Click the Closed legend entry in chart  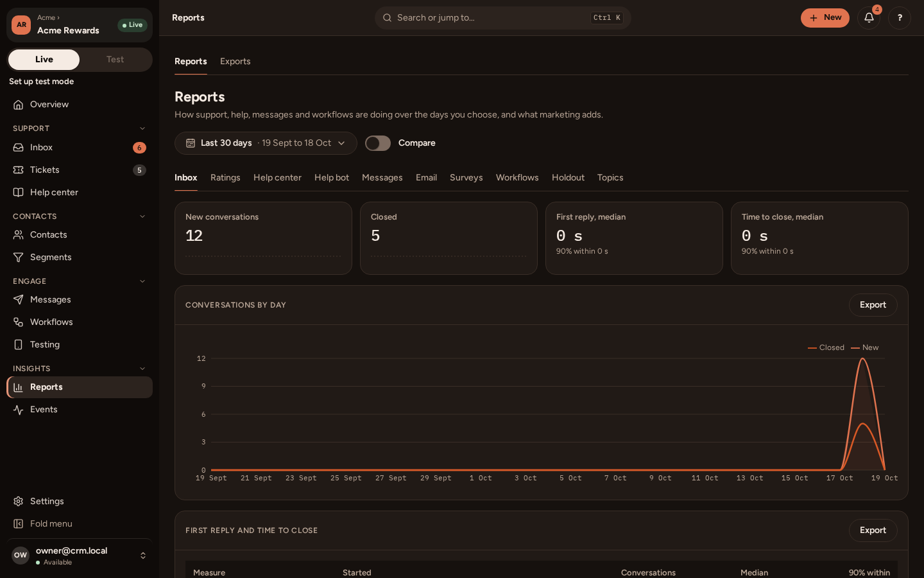(x=826, y=347)
